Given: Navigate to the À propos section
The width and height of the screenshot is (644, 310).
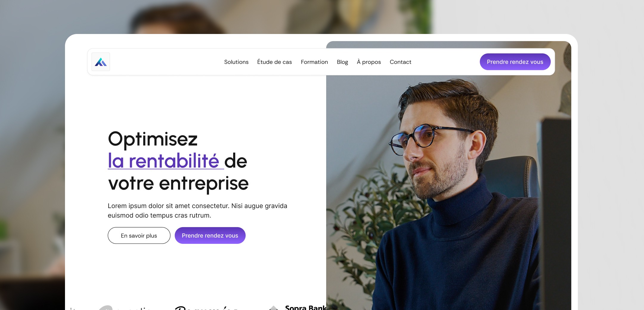Looking at the screenshot, I should coord(369,62).
